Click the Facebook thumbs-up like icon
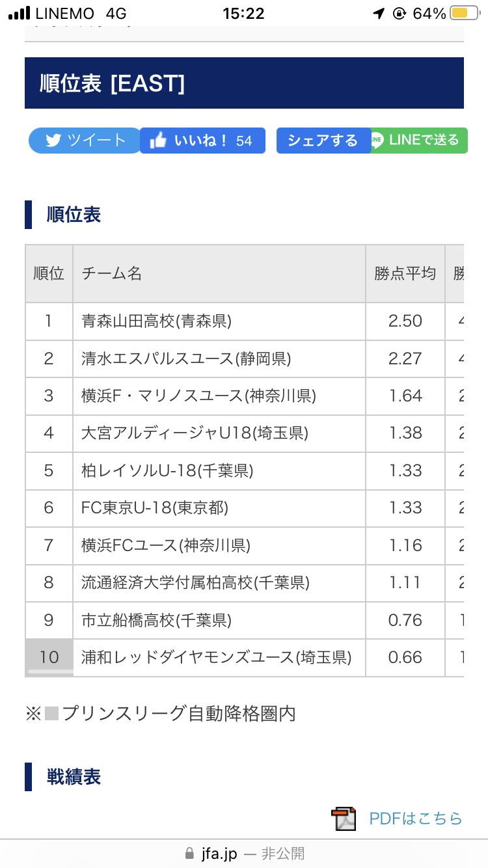 click(158, 141)
